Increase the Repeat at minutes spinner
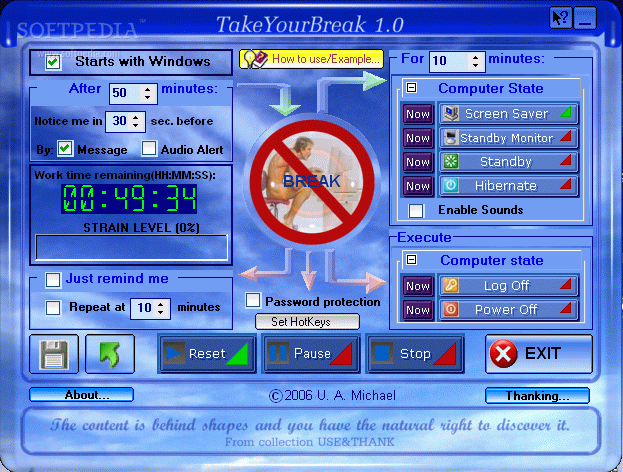623x472 pixels. (161, 305)
